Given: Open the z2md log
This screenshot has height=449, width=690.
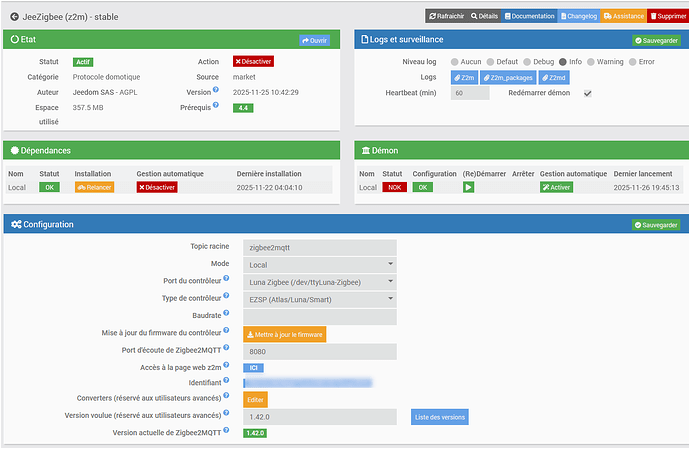Looking at the screenshot, I should coord(554,77).
